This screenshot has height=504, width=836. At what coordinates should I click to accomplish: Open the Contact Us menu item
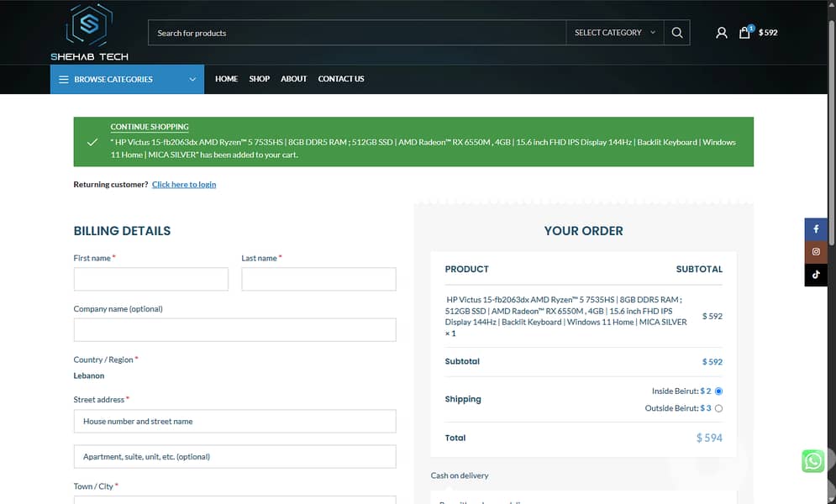pos(341,79)
